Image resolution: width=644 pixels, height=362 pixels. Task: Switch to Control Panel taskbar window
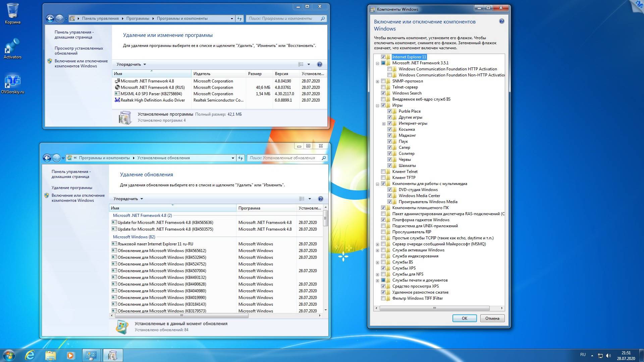91,355
